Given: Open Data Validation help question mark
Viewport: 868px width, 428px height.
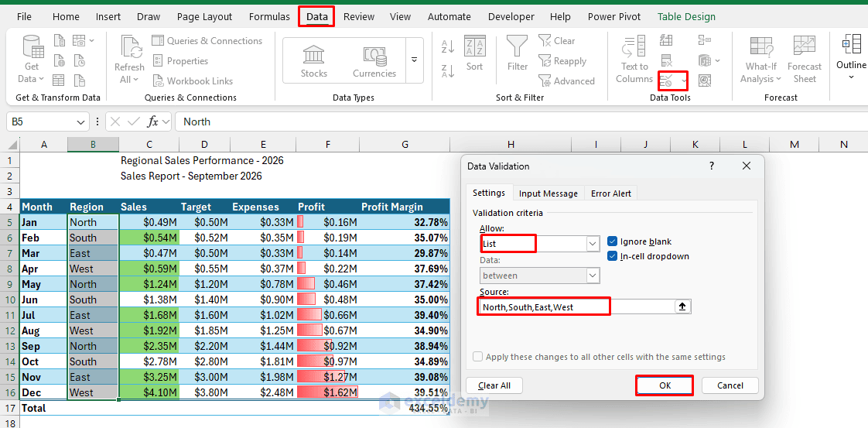Looking at the screenshot, I should [x=712, y=166].
